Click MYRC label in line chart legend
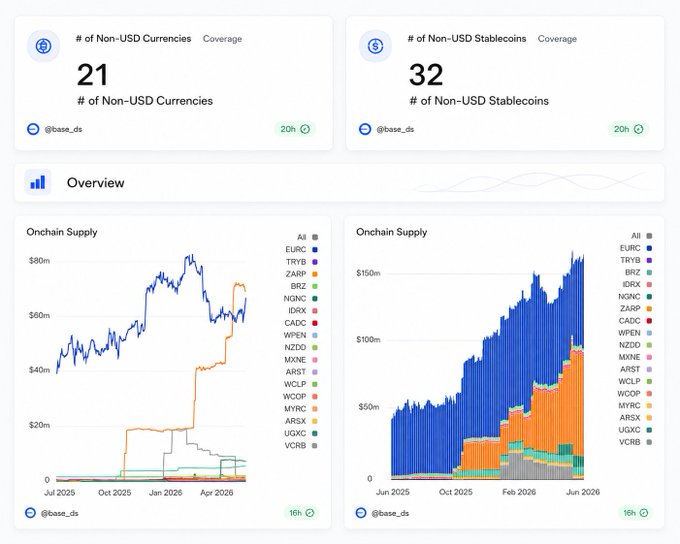680x544 pixels. click(295, 409)
